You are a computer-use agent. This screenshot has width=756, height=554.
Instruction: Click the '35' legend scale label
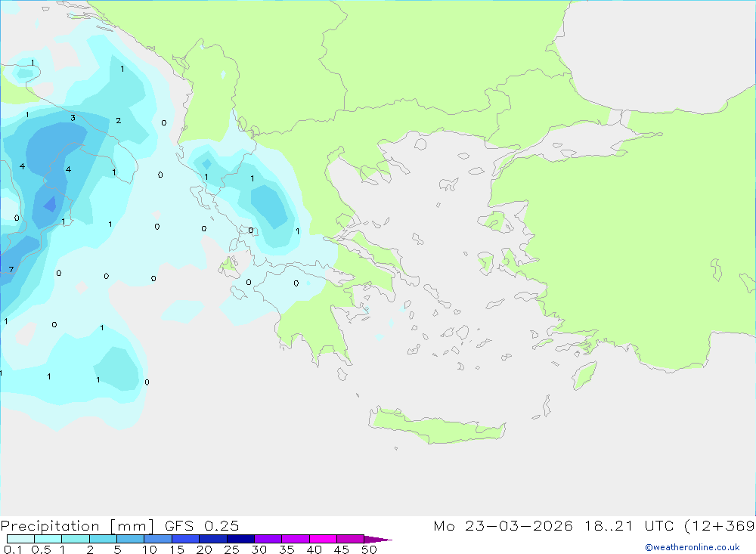pyautogui.click(x=287, y=549)
